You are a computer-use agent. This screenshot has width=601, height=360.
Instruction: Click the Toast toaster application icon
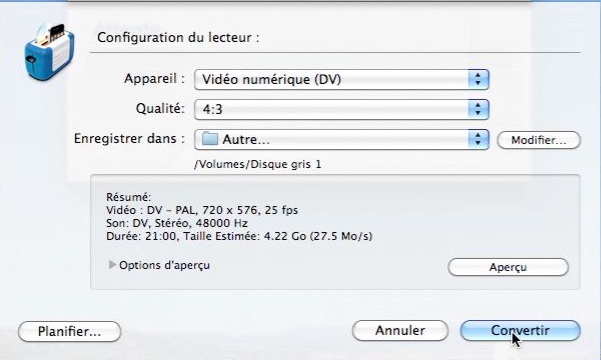[x=49, y=52]
